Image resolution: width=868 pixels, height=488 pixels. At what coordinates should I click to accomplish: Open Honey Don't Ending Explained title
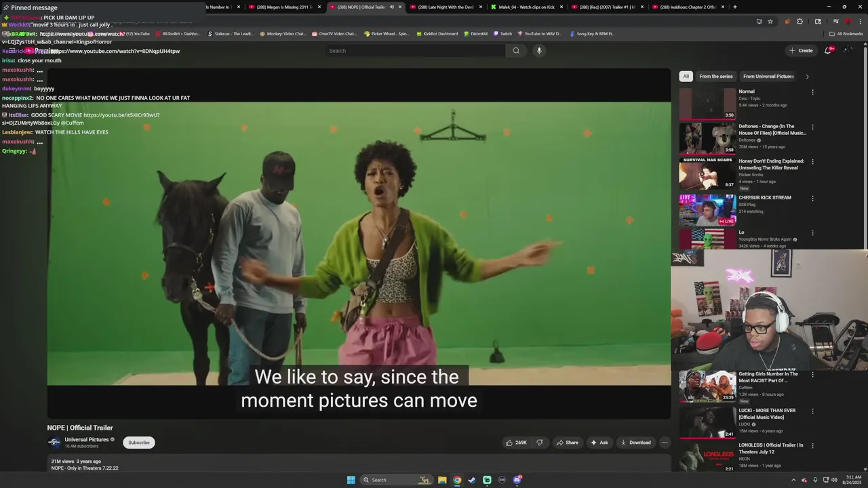772,165
